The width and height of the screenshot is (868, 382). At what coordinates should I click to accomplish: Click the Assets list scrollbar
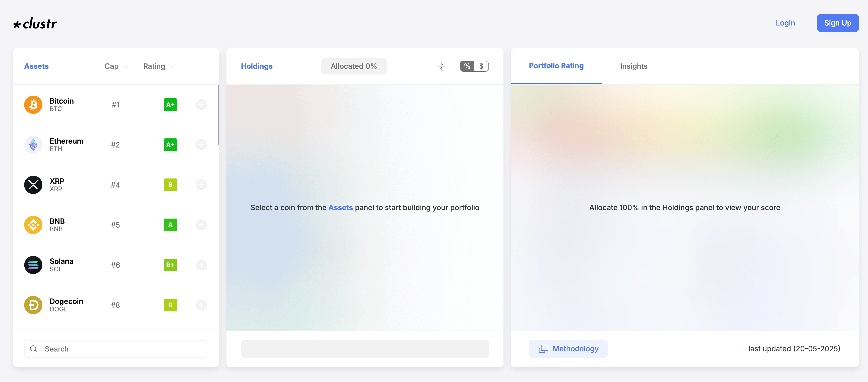tap(218, 115)
